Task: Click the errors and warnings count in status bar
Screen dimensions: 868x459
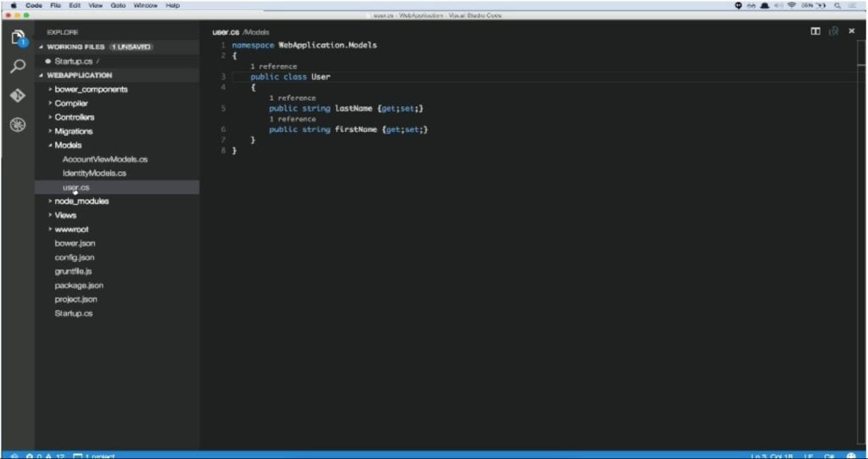Action: [46, 456]
